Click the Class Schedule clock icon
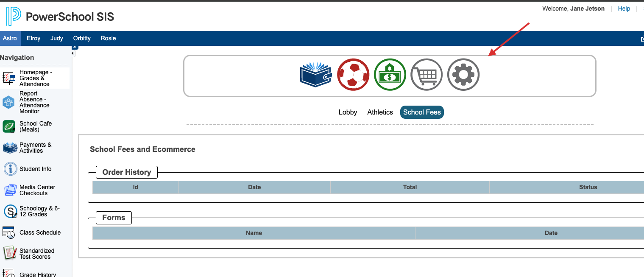 (9, 232)
